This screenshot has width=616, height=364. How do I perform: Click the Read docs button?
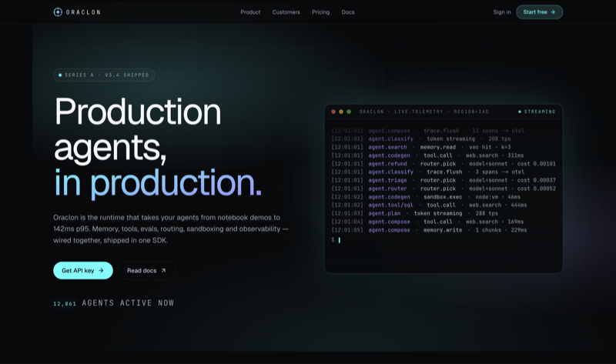[146, 271]
